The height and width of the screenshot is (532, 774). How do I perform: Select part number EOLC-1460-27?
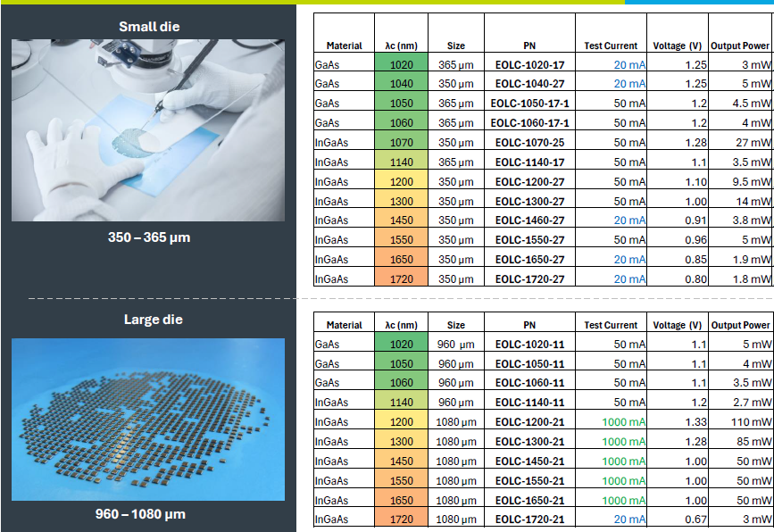click(529, 220)
